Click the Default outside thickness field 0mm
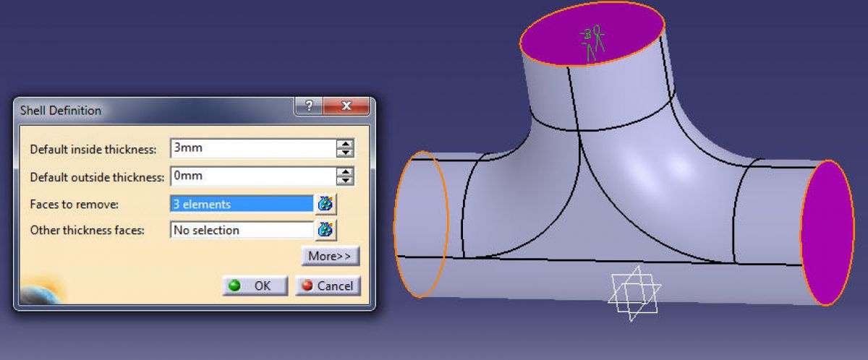Viewport: 868px width, 360px height. 252,176
